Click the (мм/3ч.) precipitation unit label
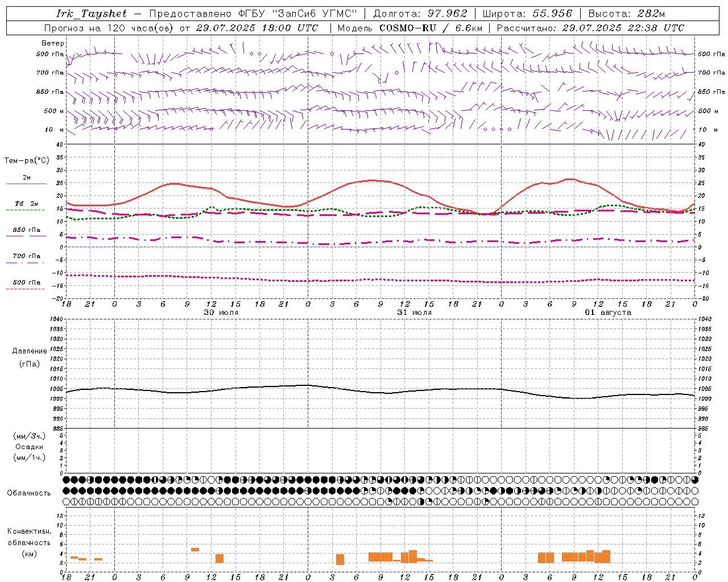The width and height of the screenshot is (728, 582). click(x=30, y=436)
